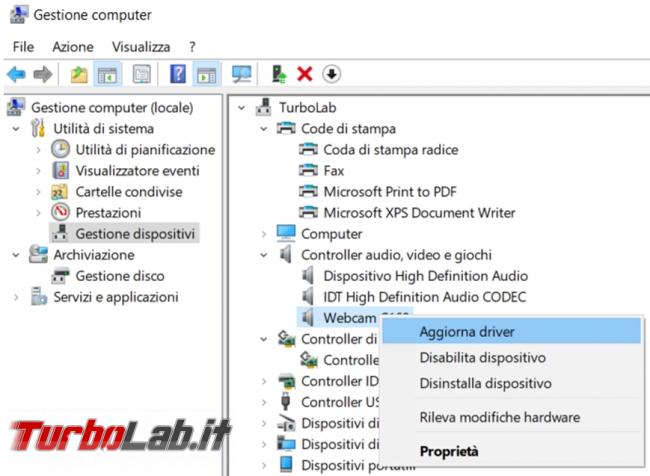Click the Disable device down-arrow icon

pyautogui.click(x=331, y=75)
